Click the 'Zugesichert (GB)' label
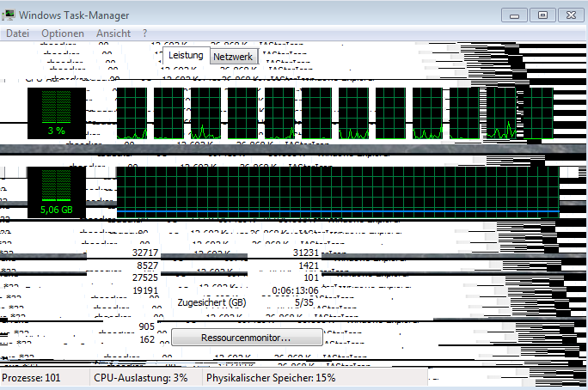The width and height of the screenshot is (588, 390). point(211,302)
